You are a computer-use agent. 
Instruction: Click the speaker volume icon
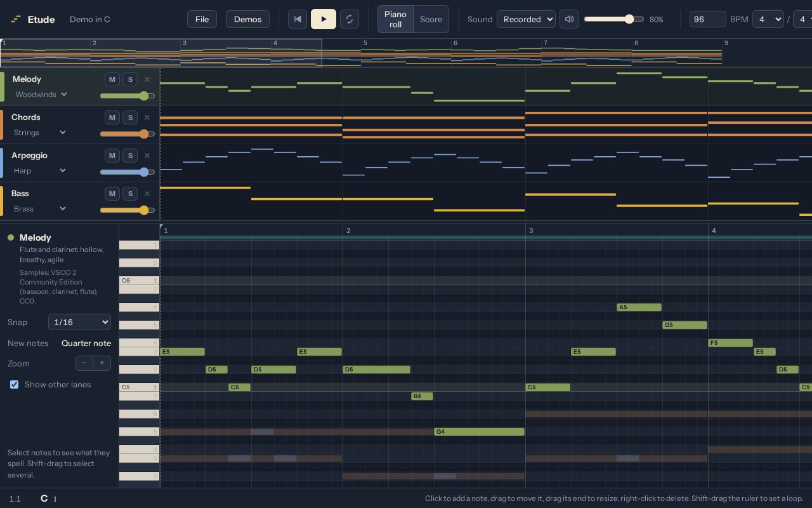569,19
